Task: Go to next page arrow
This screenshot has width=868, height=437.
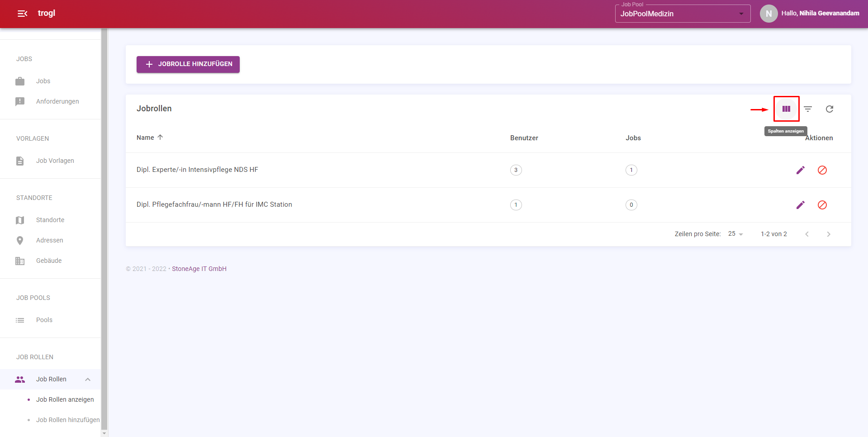Action: [x=829, y=234]
